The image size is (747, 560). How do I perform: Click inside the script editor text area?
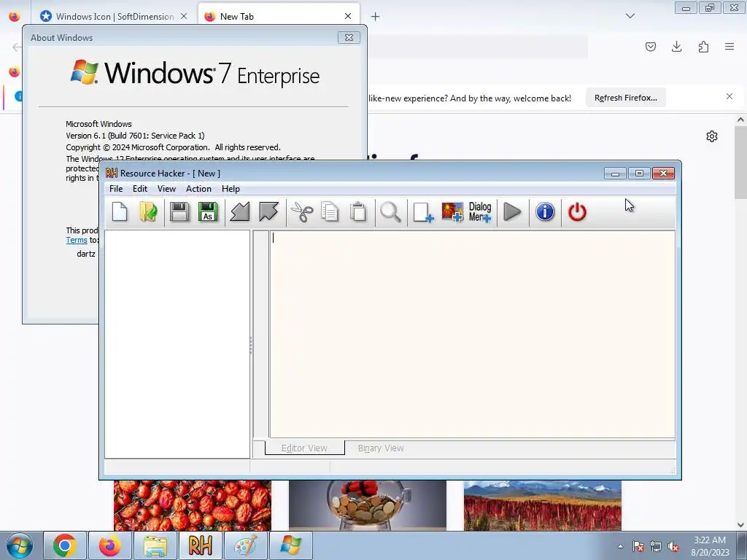[x=472, y=334]
